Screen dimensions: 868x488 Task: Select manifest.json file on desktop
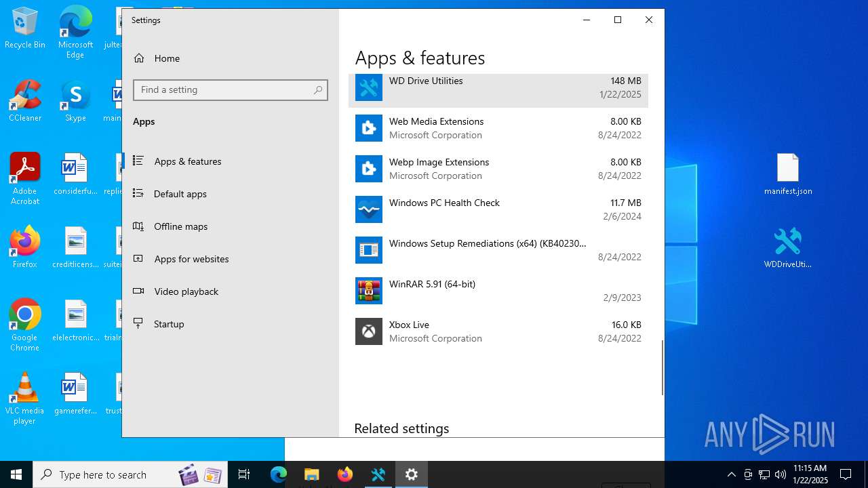point(788,174)
